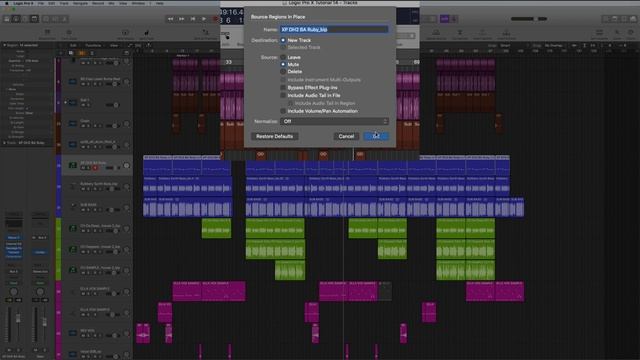Open the Record menu
The width and height of the screenshot is (640, 360).
click(x=98, y=3)
